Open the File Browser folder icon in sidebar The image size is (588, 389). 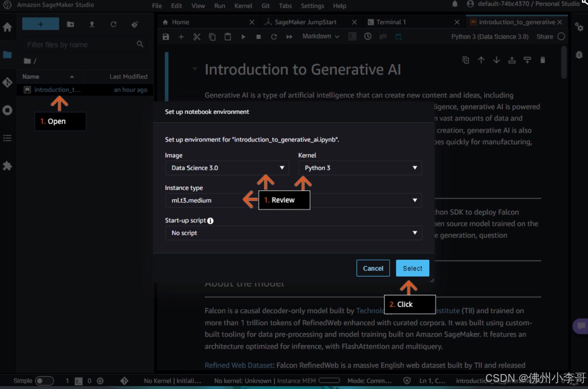pos(7,55)
